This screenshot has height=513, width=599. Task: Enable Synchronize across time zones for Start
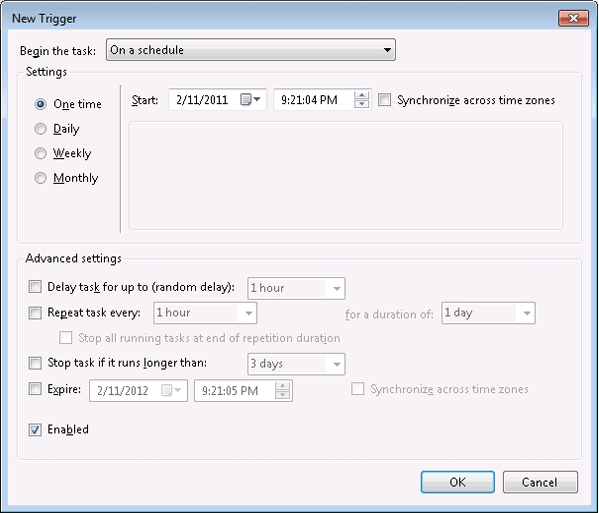(384, 100)
